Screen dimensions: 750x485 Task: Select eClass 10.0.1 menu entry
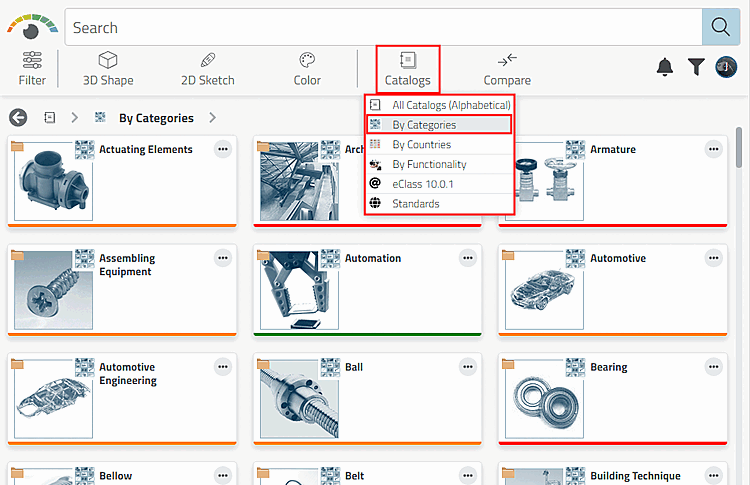point(422,184)
